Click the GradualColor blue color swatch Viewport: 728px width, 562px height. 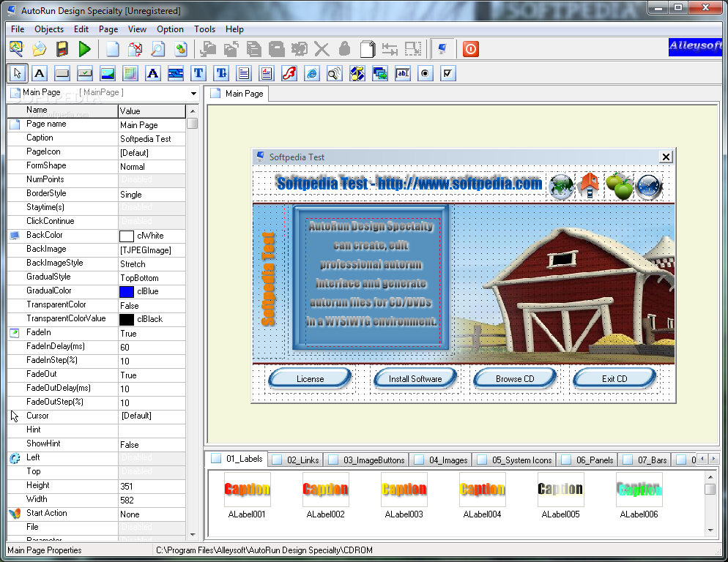pyautogui.click(x=126, y=291)
